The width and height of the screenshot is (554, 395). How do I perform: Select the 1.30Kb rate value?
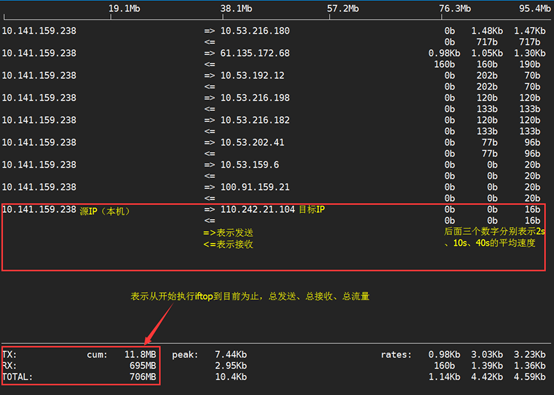530,53
